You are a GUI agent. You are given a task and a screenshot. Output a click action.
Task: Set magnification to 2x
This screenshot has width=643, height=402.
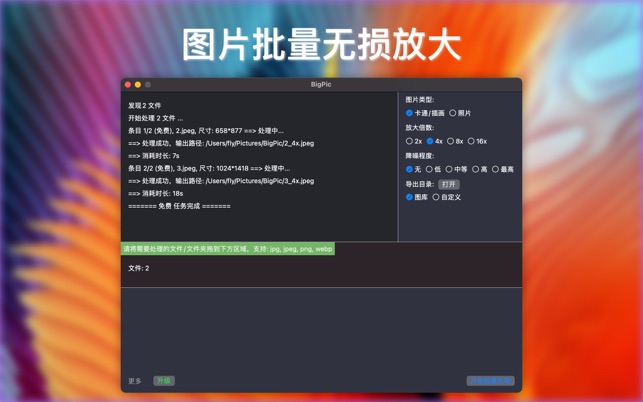point(410,141)
